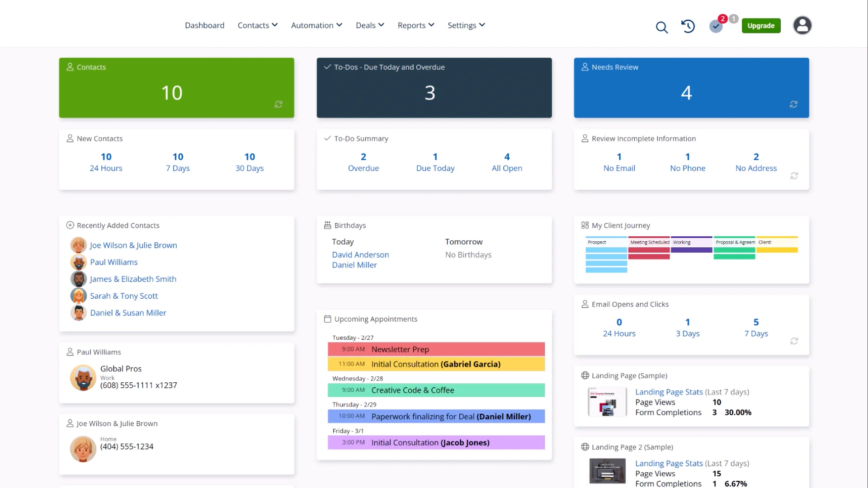View the 2 Overdue to-dos
The image size is (868, 488).
363,162
